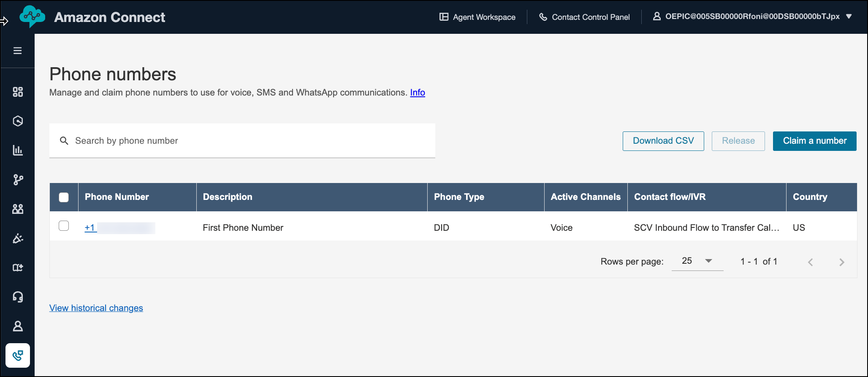Open the Info link
The image size is (868, 377).
coord(418,93)
